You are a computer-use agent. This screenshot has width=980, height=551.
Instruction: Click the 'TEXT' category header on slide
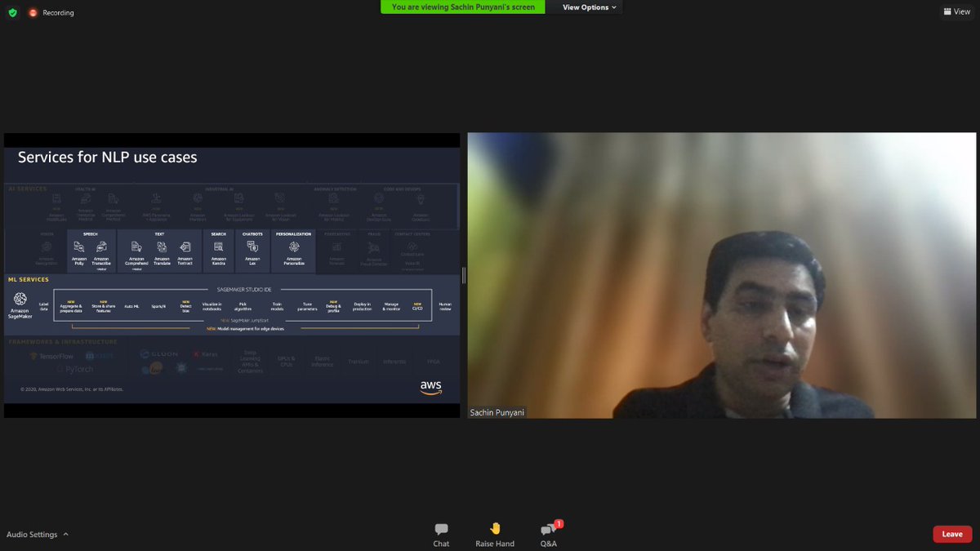(160, 234)
